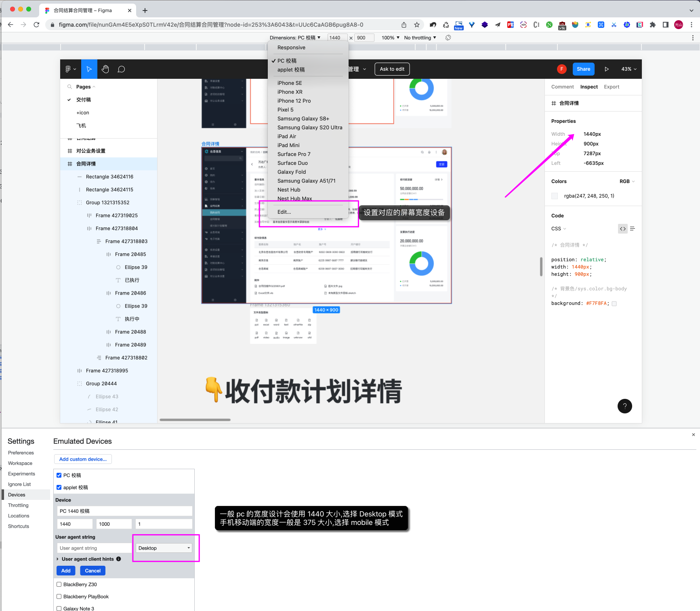Click the user avatar F in Figma
Image resolution: width=700 pixels, height=611 pixels.
pyautogui.click(x=561, y=69)
